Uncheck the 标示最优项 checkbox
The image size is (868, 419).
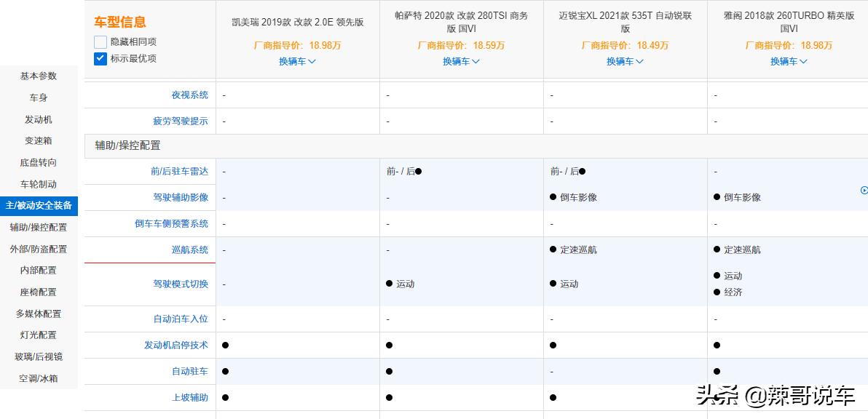pos(100,58)
